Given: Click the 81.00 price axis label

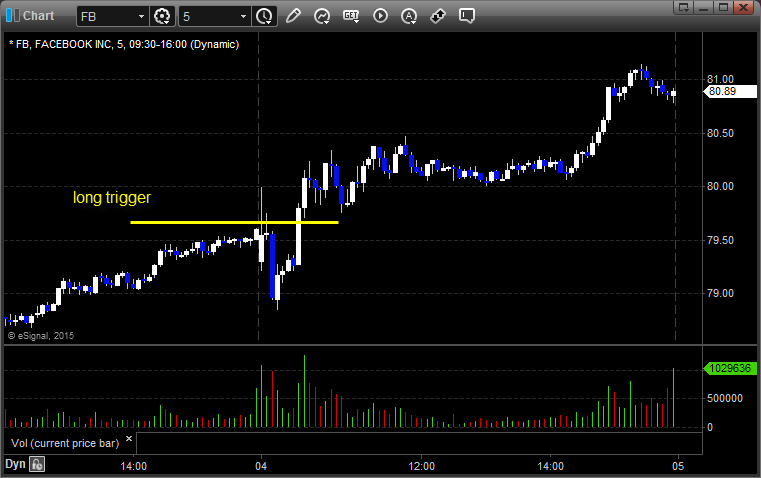Looking at the screenshot, I should click(720, 79).
